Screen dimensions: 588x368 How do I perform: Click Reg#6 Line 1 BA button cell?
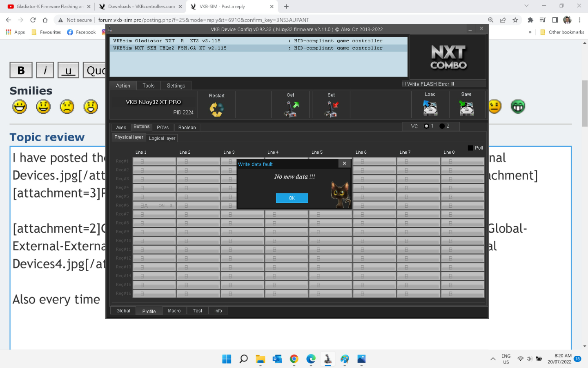(154, 206)
